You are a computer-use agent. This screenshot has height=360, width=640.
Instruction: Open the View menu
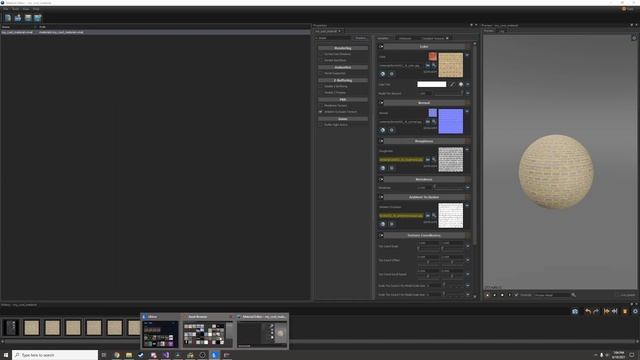26,9
